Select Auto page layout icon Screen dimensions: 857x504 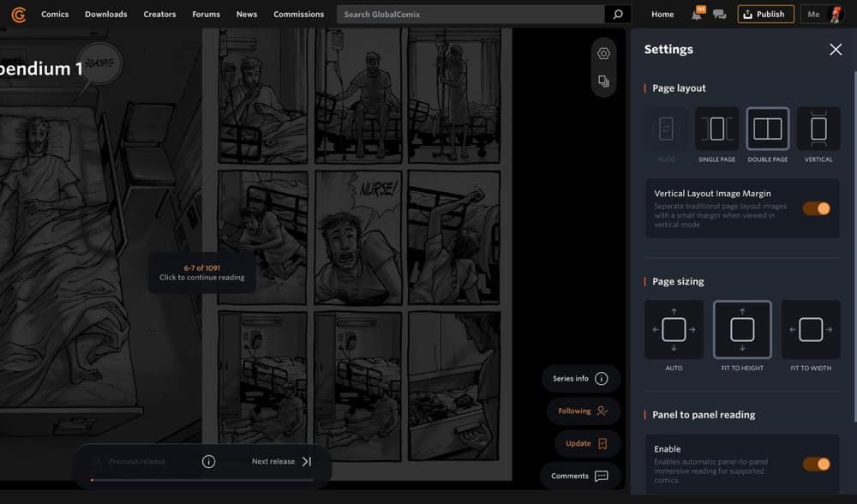coord(666,129)
